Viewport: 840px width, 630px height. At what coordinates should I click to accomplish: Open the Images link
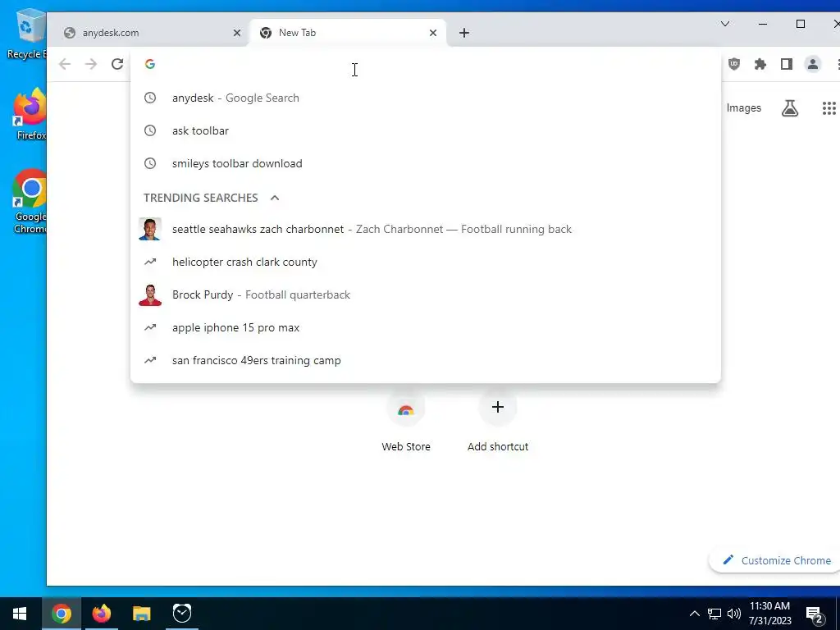[x=743, y=107]
